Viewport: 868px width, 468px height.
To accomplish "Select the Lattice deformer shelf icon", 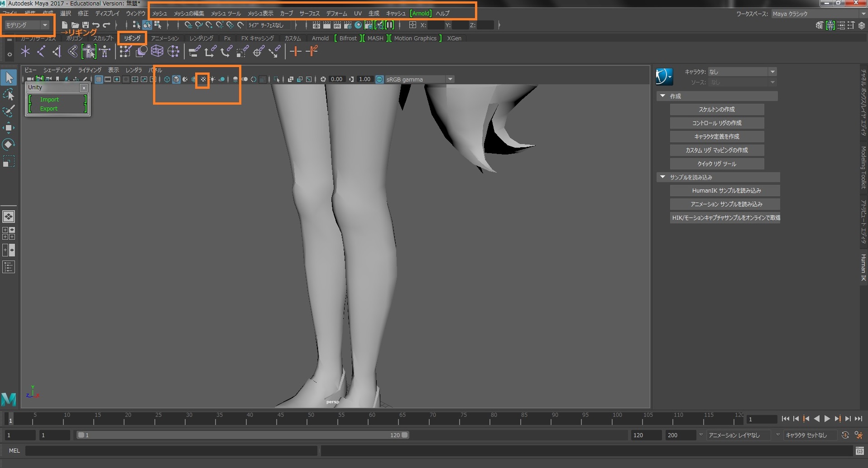I will [157, 52].
